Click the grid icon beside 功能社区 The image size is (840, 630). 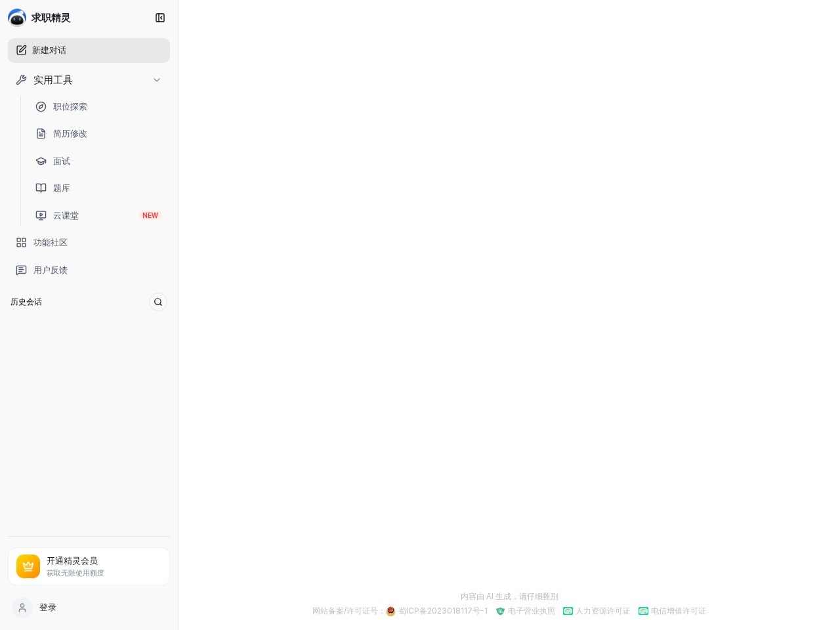click(21, 242)
